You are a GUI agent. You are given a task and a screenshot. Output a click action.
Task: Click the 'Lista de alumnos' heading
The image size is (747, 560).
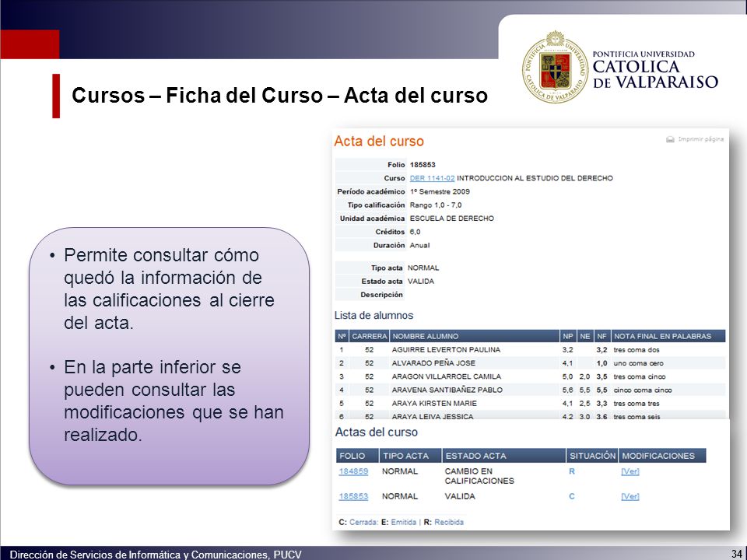click(x=373, y=315)
